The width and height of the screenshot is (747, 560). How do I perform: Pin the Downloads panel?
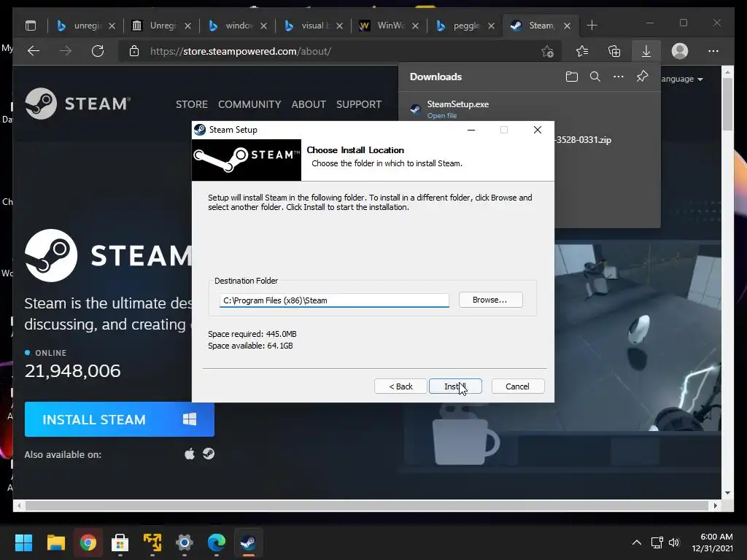642,76
